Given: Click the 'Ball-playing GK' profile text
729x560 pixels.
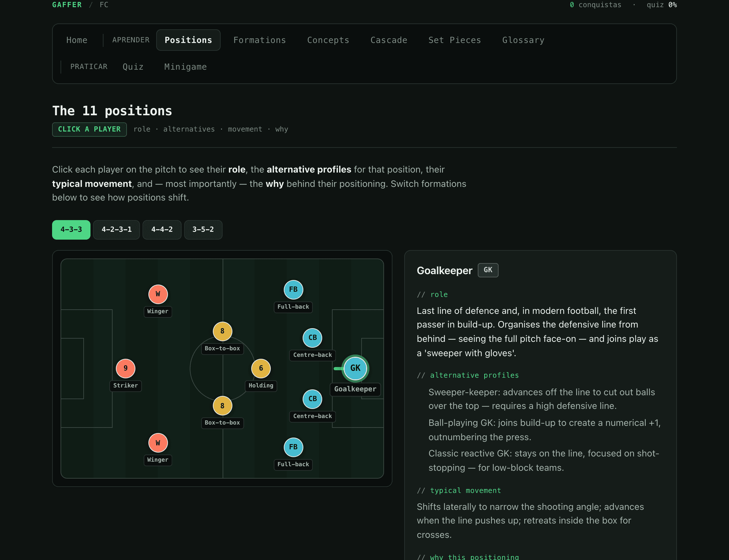Looking at the screenshot, I should tap(544, 430).
